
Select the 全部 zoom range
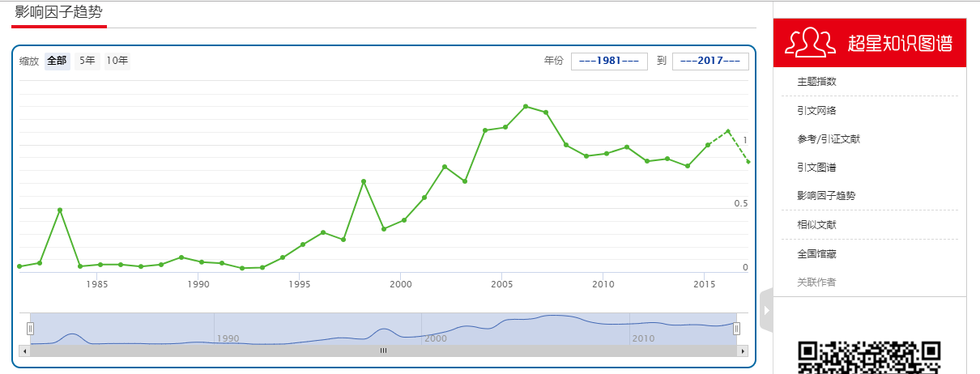pos(57,61)
